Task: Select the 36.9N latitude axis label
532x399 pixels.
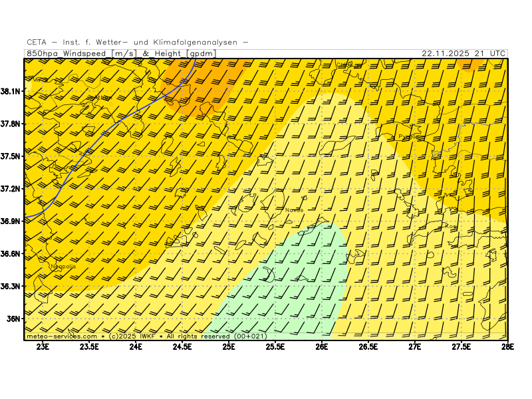Action: pos(12,221)
